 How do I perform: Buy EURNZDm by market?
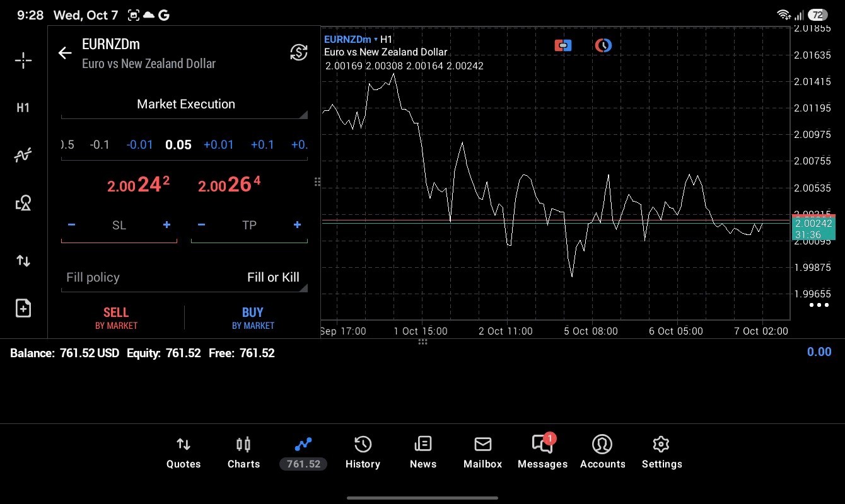coord(253,318)
